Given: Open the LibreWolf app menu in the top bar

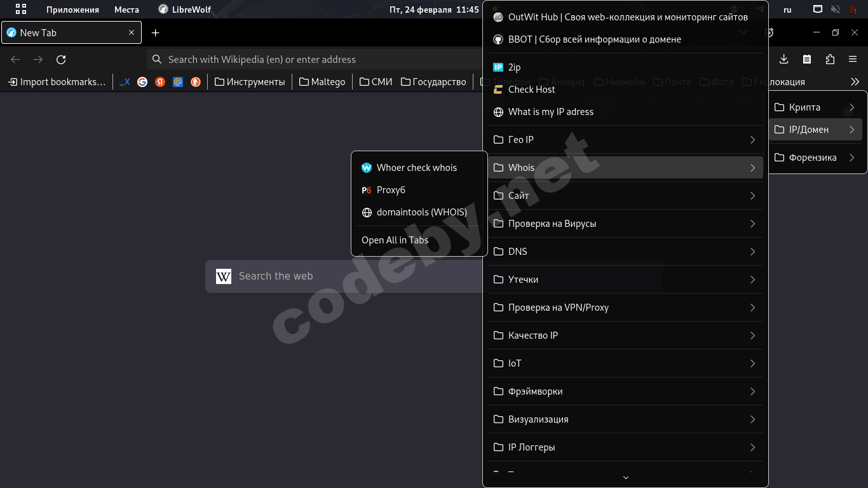Looking at the screenshot, I should click(x=185, y=10).
